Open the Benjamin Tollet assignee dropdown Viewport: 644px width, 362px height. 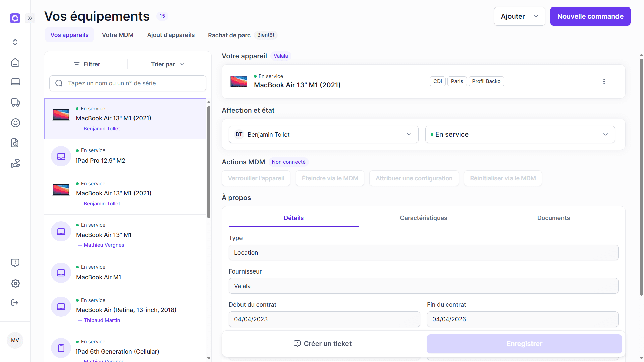coord(323,134)
